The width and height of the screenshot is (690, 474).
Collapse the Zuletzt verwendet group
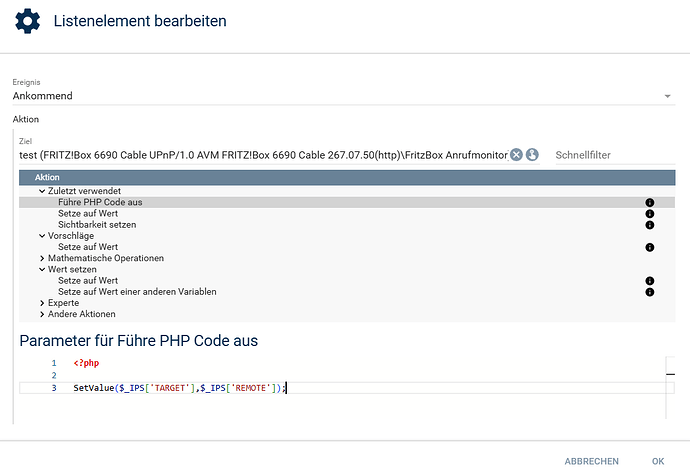pyautogui.click(x=42, y=191)
